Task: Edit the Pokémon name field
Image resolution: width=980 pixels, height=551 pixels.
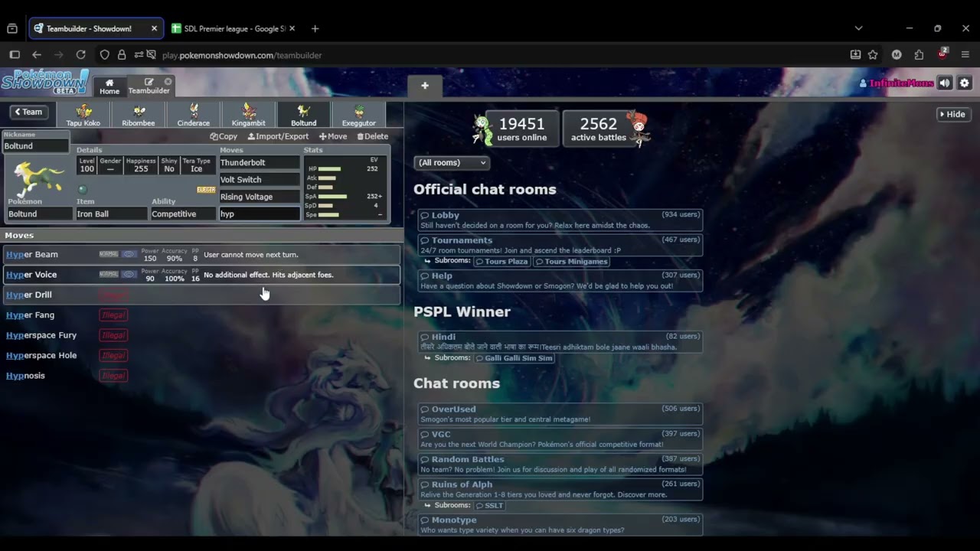Action: click(x=38, y=214)
